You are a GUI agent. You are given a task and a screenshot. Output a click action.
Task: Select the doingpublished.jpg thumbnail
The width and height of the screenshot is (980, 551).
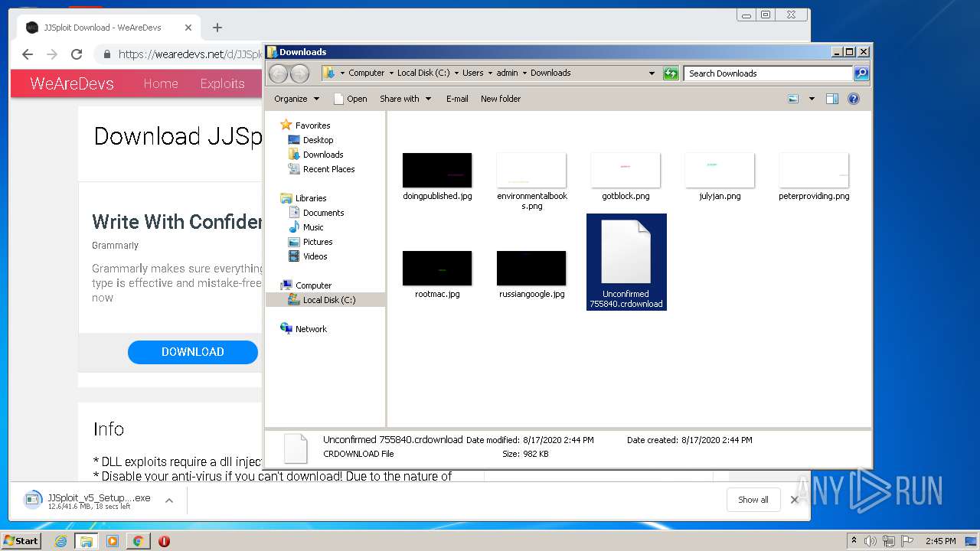click(437, 171)
